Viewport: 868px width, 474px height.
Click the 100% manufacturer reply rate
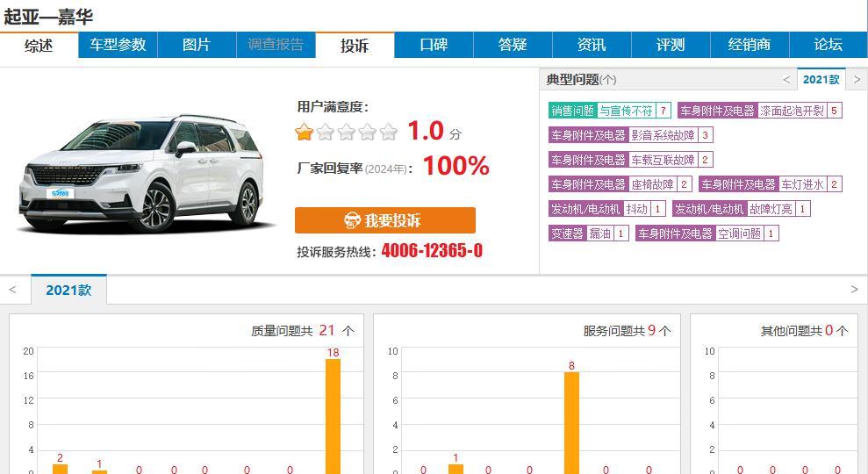456,166
